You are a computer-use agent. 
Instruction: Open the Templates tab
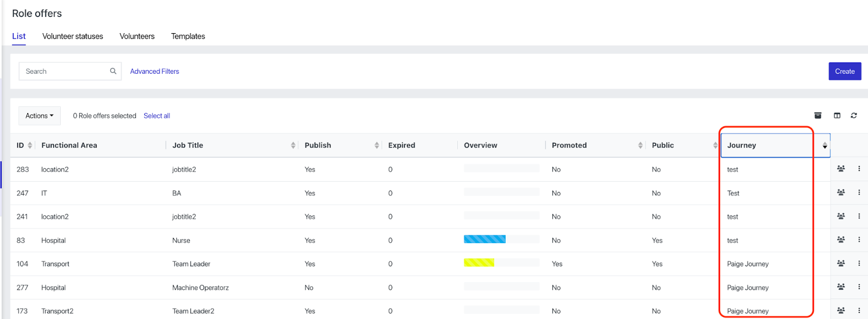click(188, 36)
